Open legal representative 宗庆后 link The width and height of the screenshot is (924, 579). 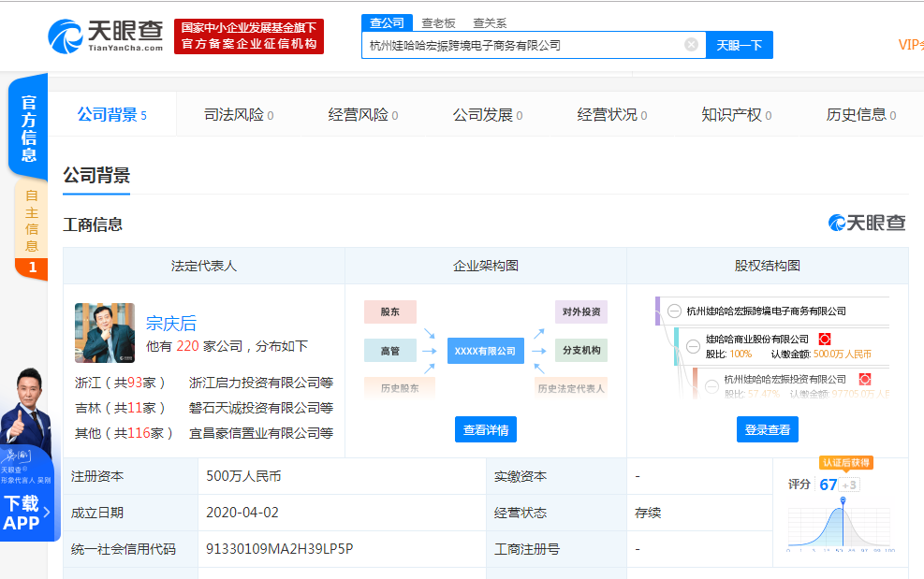(x=171, y=324)
